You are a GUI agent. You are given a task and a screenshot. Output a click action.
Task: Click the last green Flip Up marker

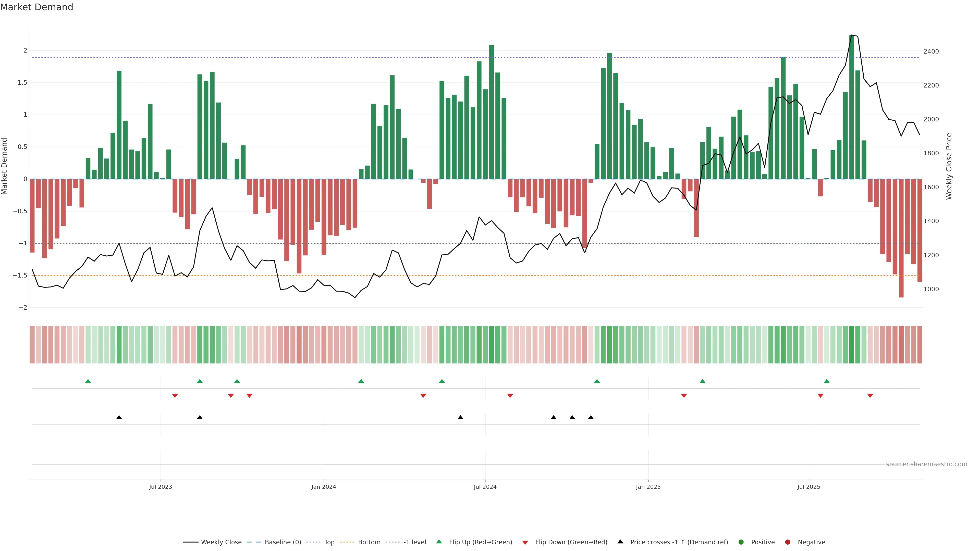827,381
